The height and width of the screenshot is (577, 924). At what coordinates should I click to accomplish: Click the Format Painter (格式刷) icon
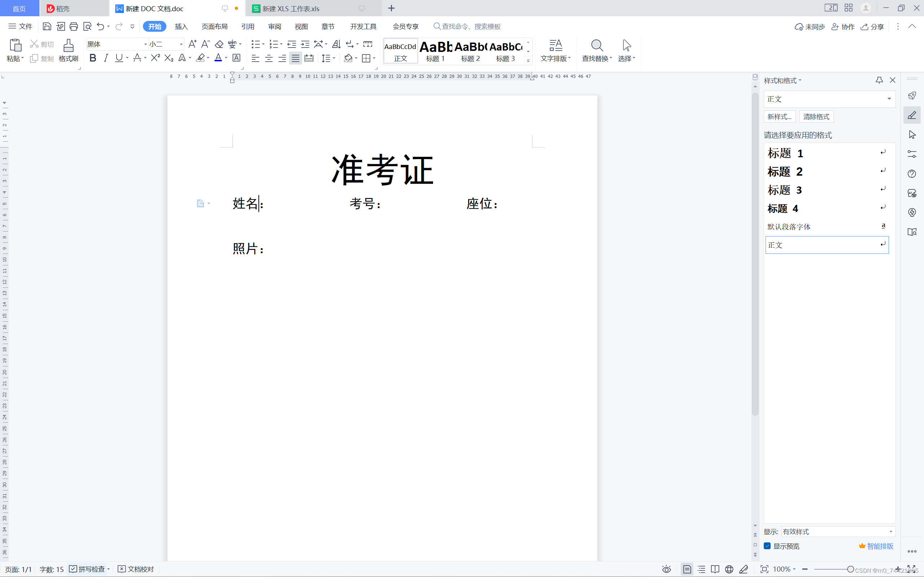tap(68, 50)
